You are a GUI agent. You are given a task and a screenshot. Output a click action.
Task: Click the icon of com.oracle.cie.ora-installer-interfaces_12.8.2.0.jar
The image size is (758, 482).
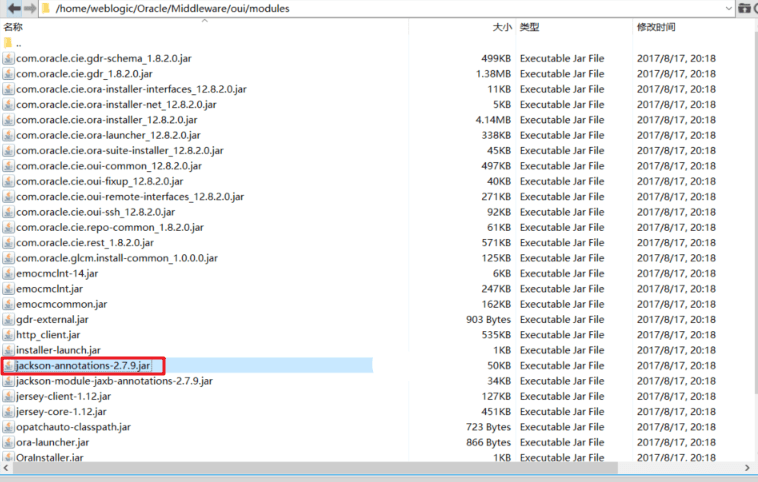coord(8,89)
